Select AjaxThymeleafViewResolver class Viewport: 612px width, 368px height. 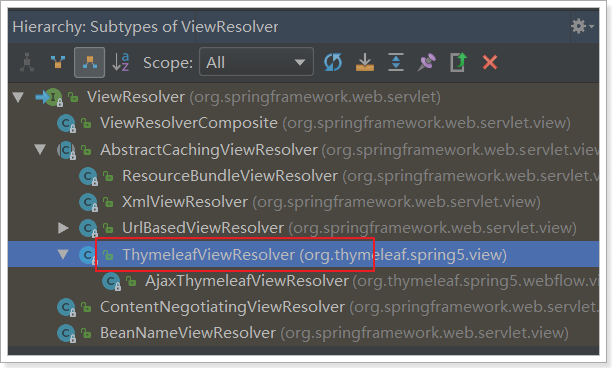point(303,281)
